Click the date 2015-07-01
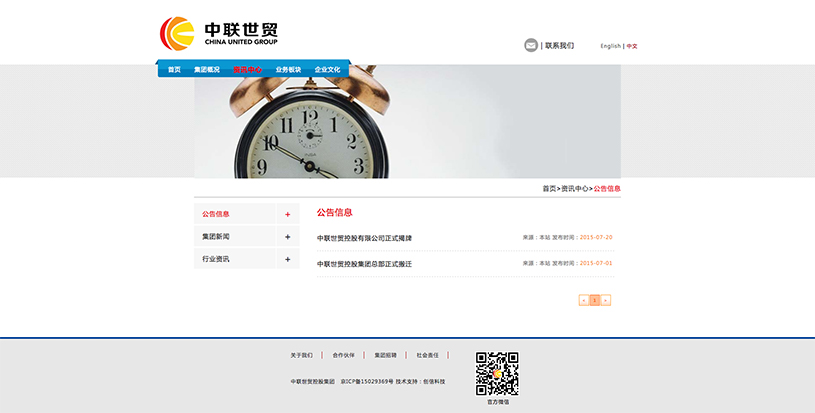The width and height of the screenshot is (815, 413). (596, 263)
